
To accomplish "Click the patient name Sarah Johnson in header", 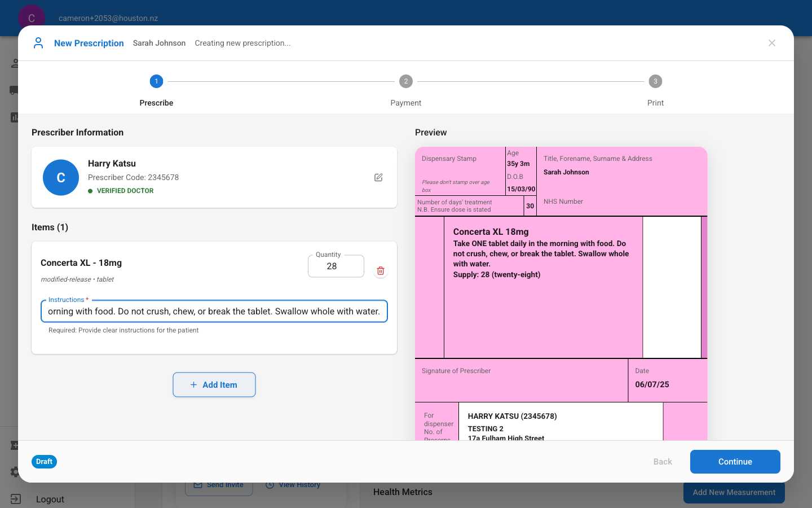I will point(159,43).
